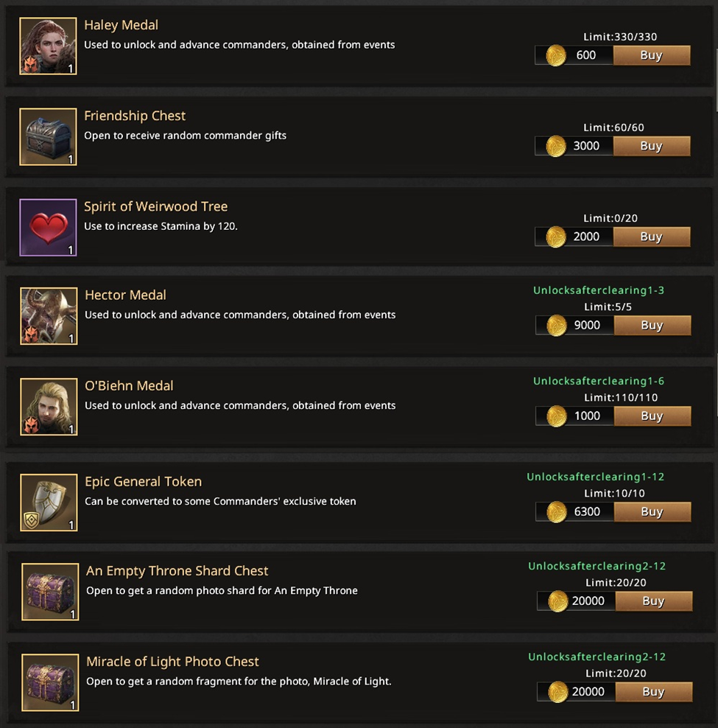The image size is (718, 728).
Task: Tap the Hector Medal commander icon
Action: 49,316
